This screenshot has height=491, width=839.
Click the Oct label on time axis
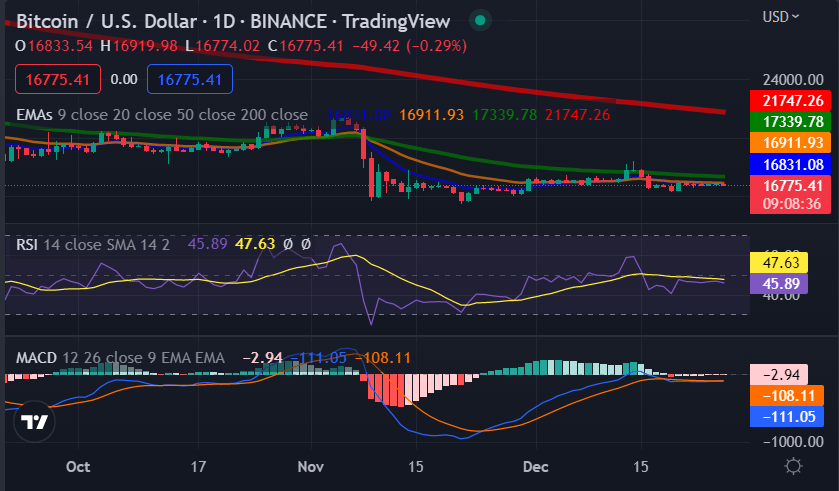tap(78, 467)
